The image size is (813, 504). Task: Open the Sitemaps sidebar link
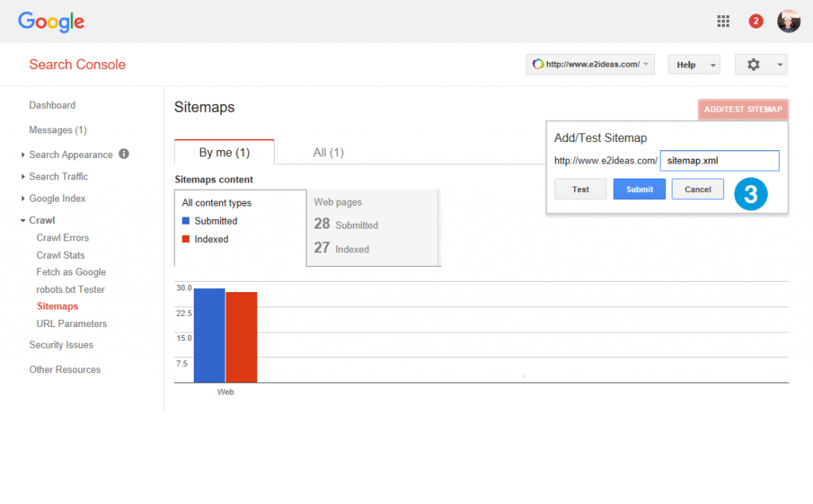click(x=57, y=306)
